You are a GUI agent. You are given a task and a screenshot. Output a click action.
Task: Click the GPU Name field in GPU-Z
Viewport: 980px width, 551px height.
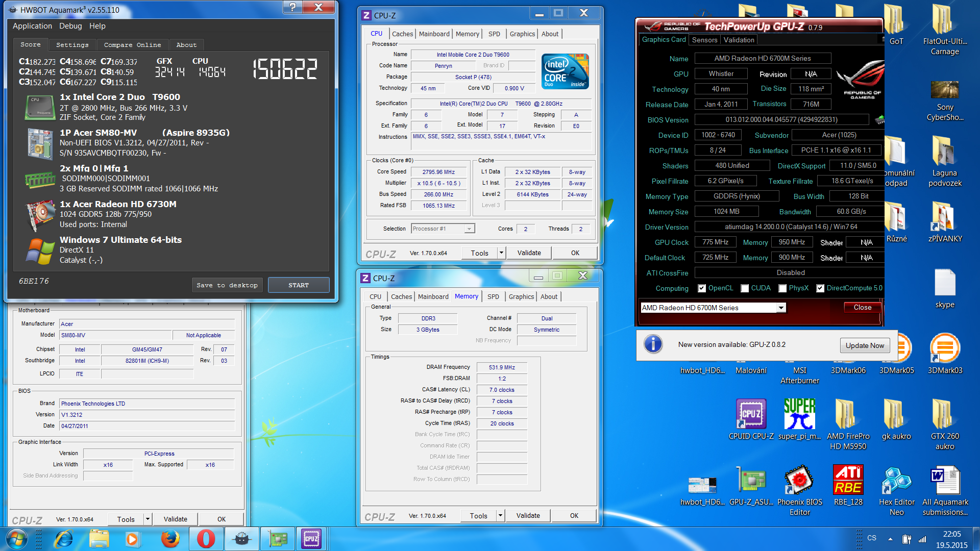coord(763,58)
